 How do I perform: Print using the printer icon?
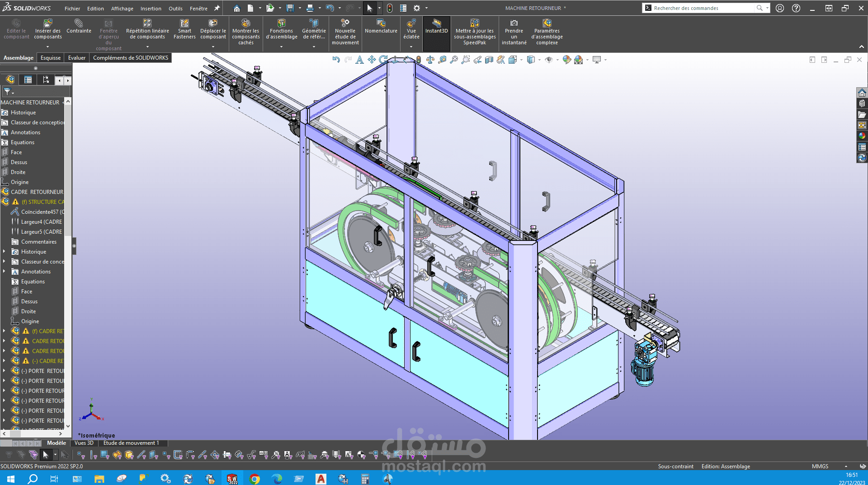[310, 8]
